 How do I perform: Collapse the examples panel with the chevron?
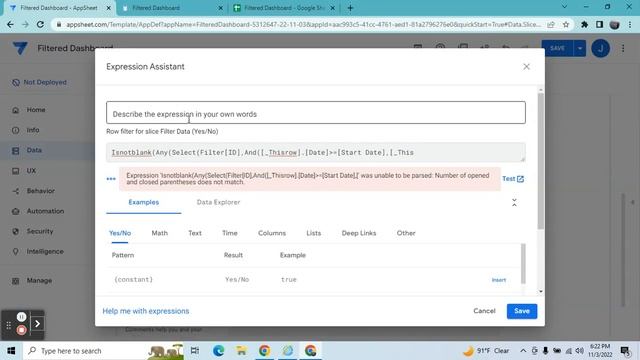514,202
